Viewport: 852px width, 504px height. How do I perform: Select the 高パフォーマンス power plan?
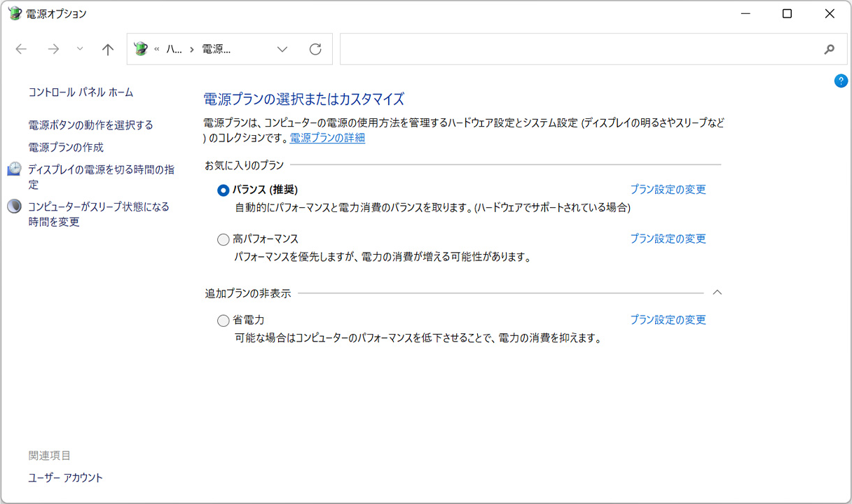224,239
